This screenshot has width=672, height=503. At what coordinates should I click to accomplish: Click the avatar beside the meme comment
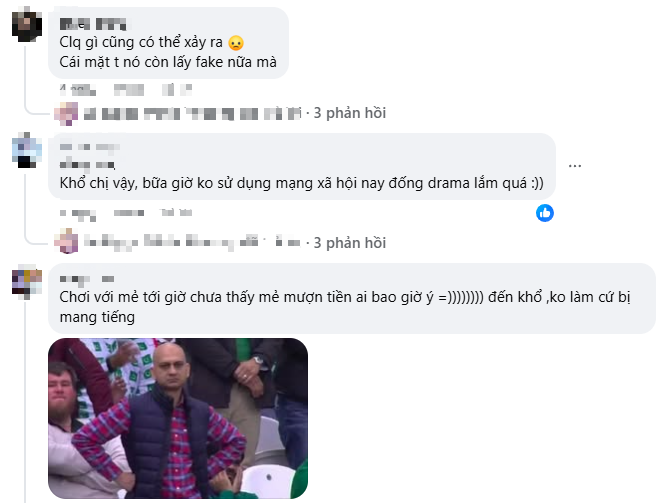[27, 281]
